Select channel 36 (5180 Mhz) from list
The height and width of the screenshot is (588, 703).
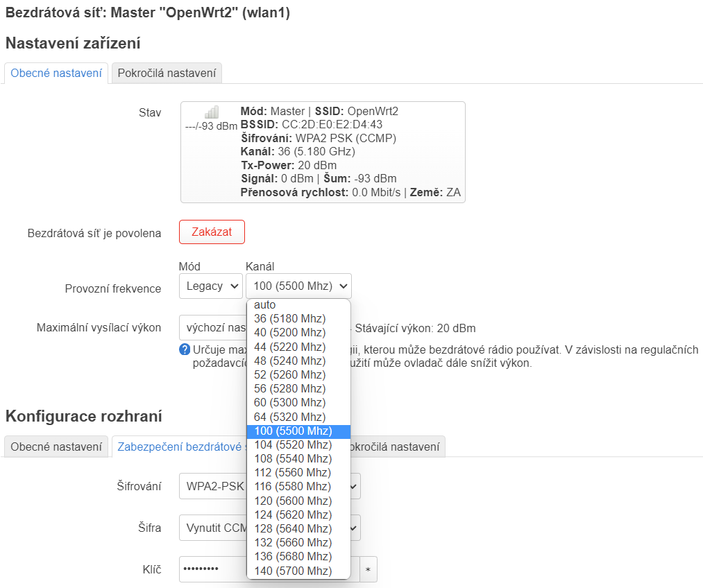coord(289,319)
